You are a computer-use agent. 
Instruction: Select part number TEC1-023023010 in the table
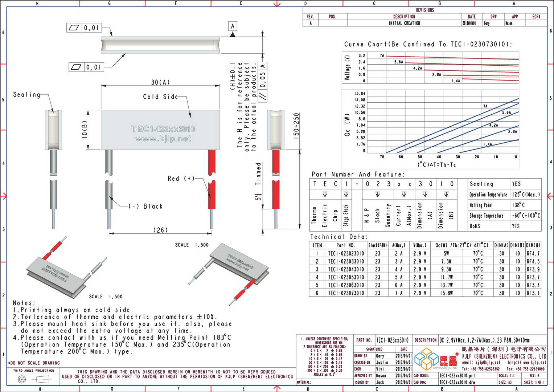[346, 253]
